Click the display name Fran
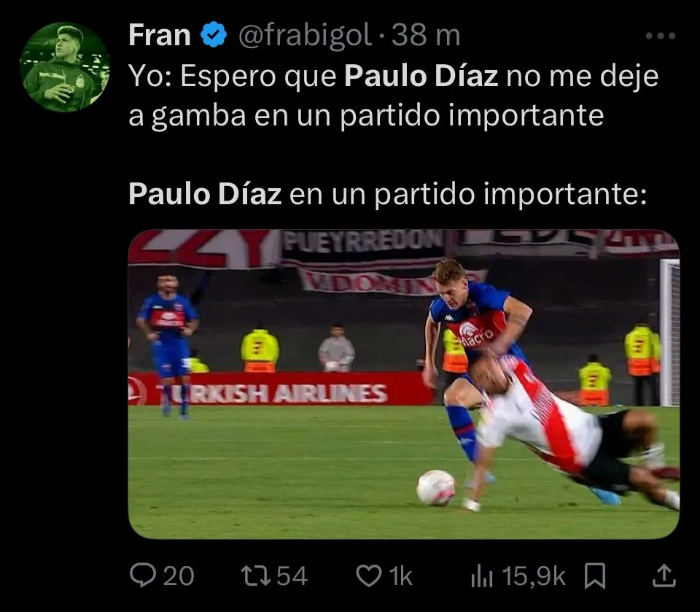This screenshot has width=700, height=612. 160,35
